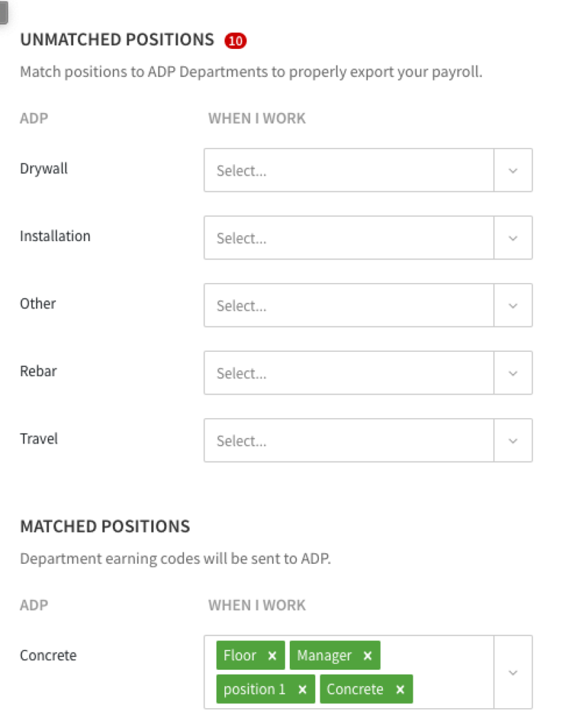
Task: Click the Drywall Select field
Action: pos(348,171)
